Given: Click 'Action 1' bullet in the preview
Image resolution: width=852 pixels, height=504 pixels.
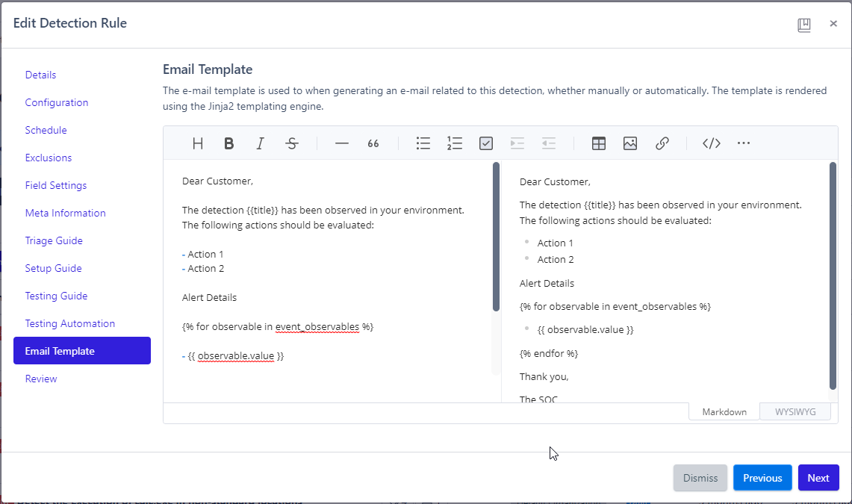Looking at the screenshot, I should [556, 243].
